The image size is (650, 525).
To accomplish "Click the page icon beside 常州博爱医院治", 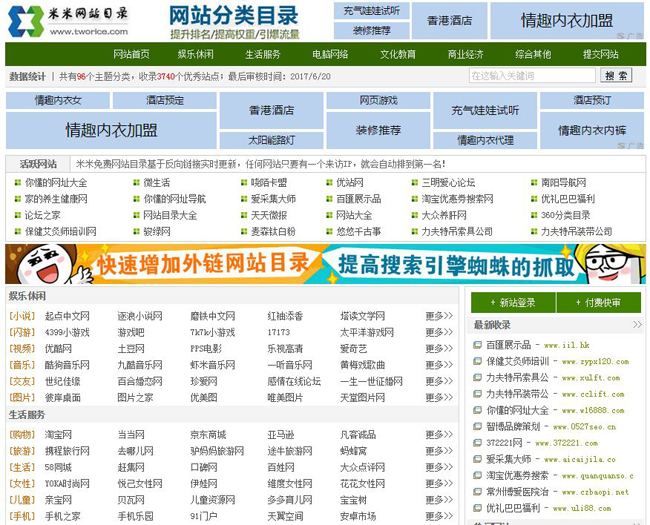I will point(478,491).
